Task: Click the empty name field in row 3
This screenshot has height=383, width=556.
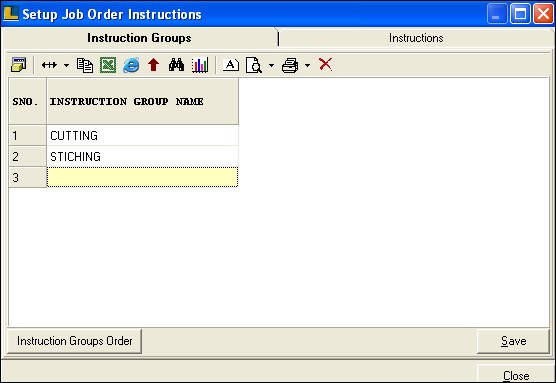Action: pos(142,177)
